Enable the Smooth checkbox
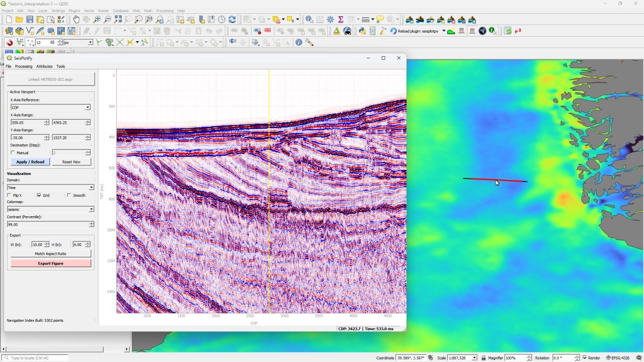This screenshot has height=362, width=644. [69, 196]
